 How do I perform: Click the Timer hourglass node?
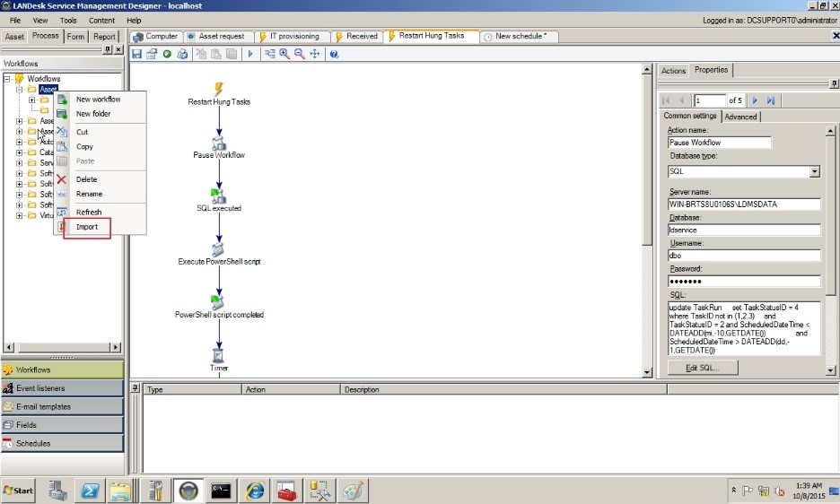pos(218,355)
